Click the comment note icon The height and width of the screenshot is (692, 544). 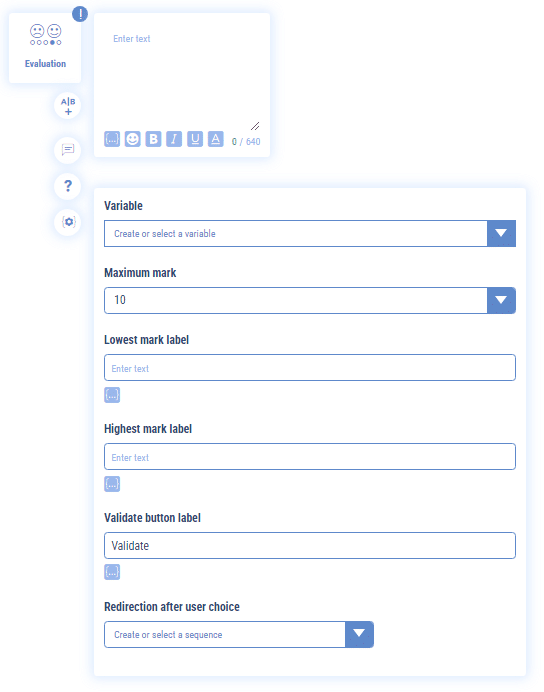click(x=68, y=150)
